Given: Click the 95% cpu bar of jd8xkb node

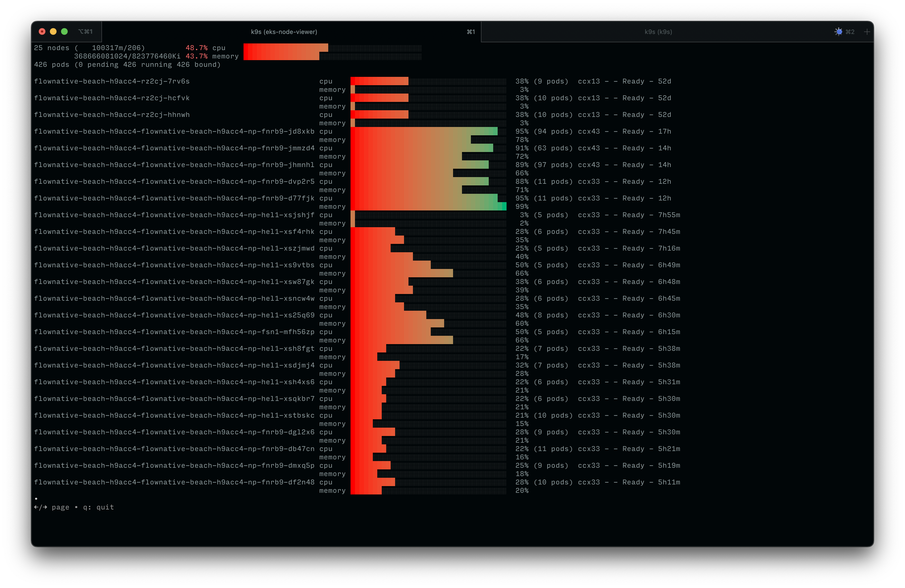Looking at the screenshot, I should pos(429,131).
